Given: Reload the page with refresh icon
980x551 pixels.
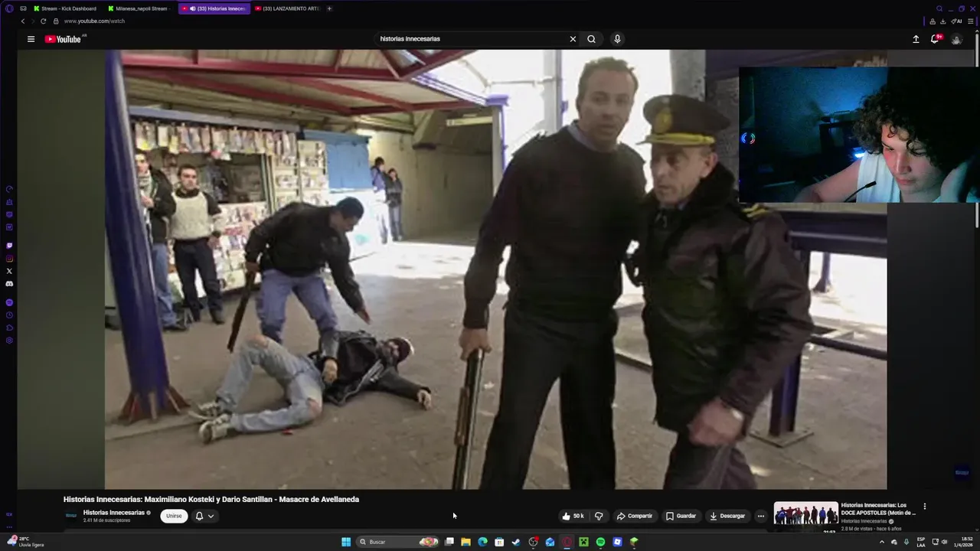Looking at the screenshot, I should click(x=43, y=21).
